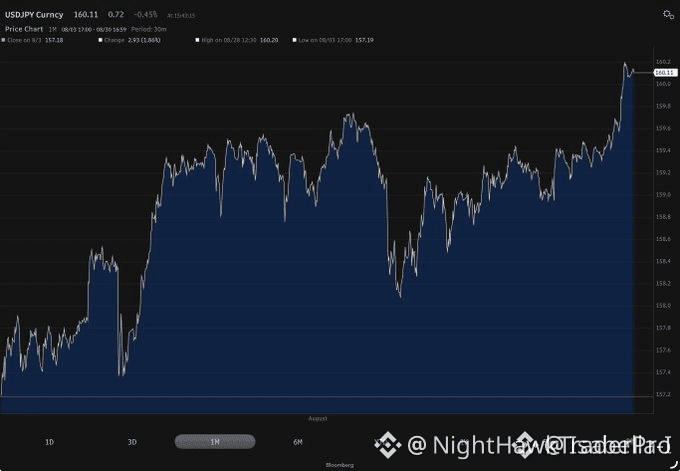Click the 0.72 net change value
This screenshot has height=471, width=680.
(116, 15)
